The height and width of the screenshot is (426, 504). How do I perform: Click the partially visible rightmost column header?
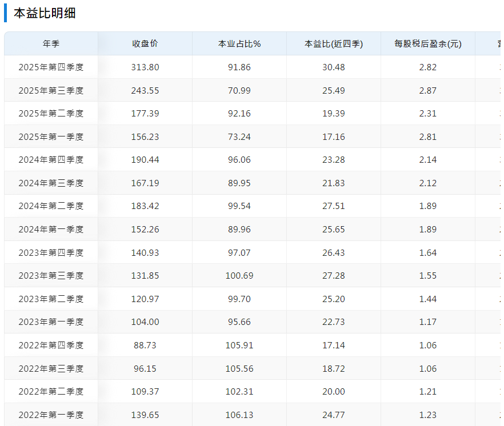[x=498, y=43]
